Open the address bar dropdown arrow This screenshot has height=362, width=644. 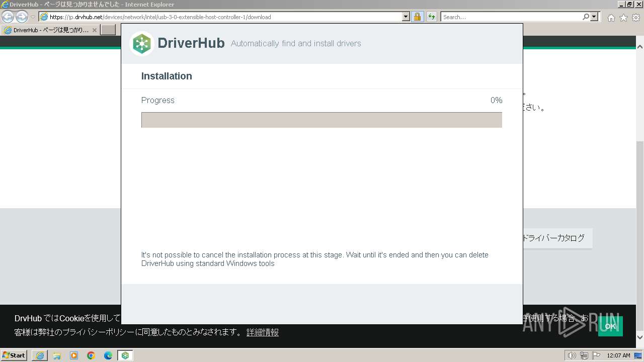coord(406,17)
